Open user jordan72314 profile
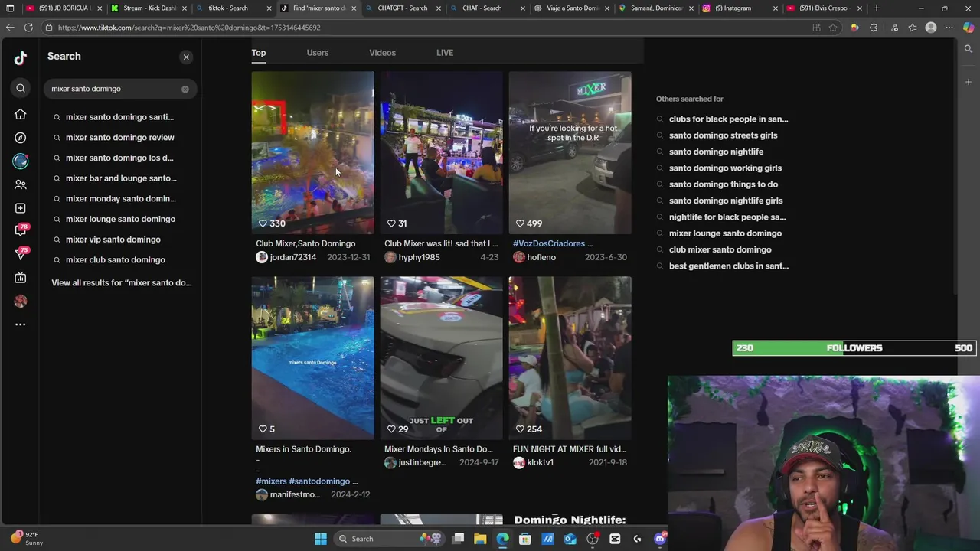Viewport: 980px width, 551px height. 293,257
